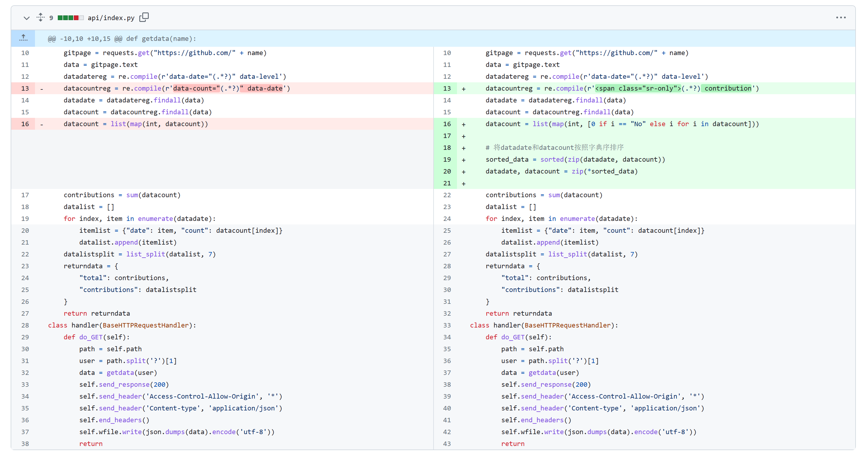Image resolution: width=868 pixels, height=459 pixels.
Task: Open the three-dot file options menu
Action: click(840, 17)
